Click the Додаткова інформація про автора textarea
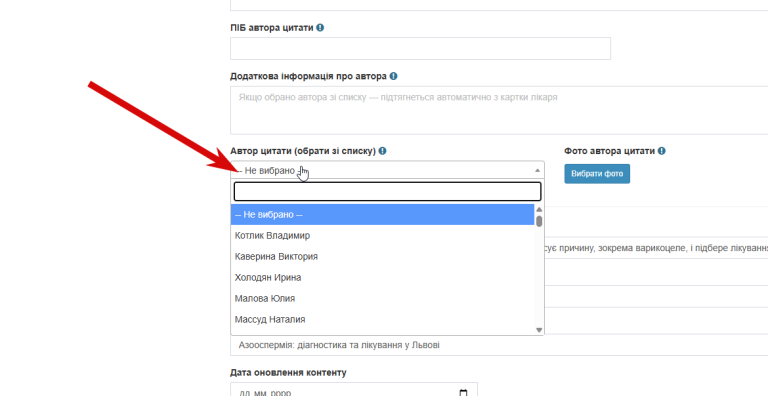Screen dimensions: 768x396 [x=499, y=110]
